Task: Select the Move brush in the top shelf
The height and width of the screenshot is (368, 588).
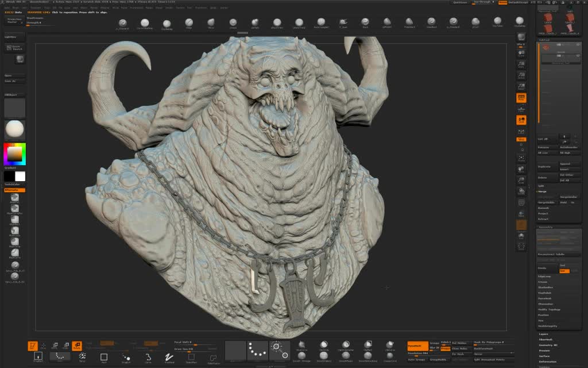Action: [211, 23]
